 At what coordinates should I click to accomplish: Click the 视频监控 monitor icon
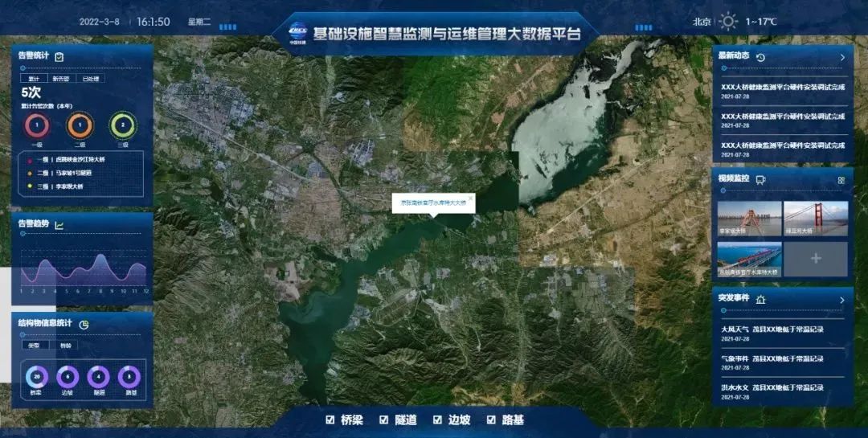760,179
